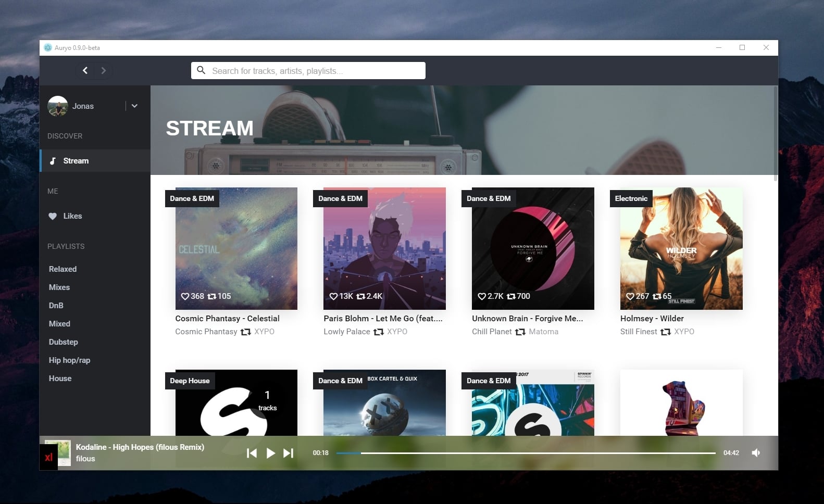
Task: Open the Spinnin' Records 2017 artwork
Action: click(x=533, y=402)
